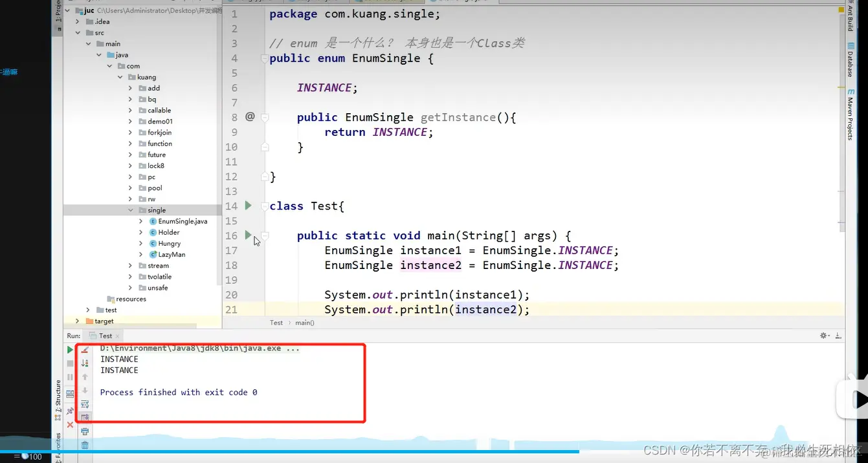Expand the target folder
The height and width of the screenshot is (463, 868).
78,321
